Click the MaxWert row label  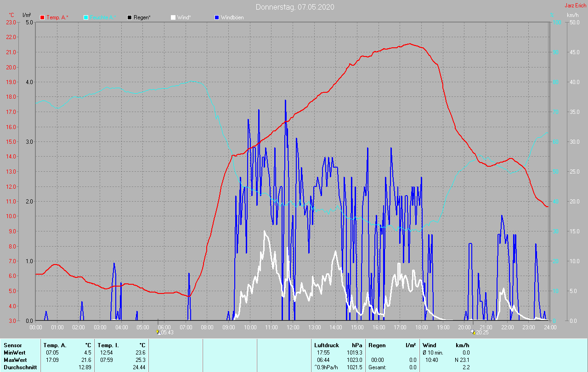coord(15,360)
